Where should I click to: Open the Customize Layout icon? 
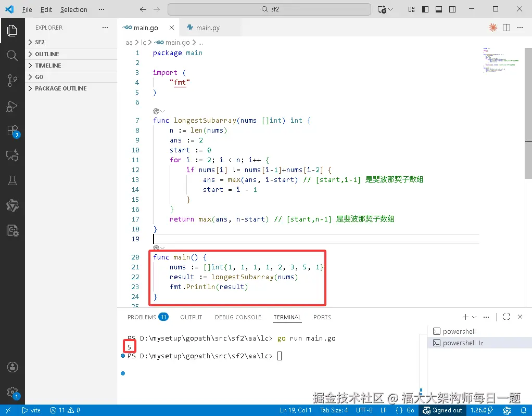point(411,9)
